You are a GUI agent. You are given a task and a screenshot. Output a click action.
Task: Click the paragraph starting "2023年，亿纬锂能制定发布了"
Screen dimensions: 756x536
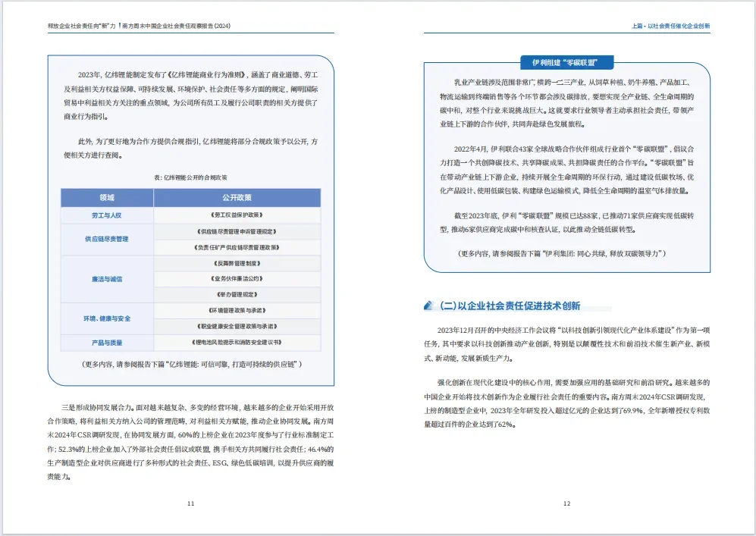pos(191,96)
